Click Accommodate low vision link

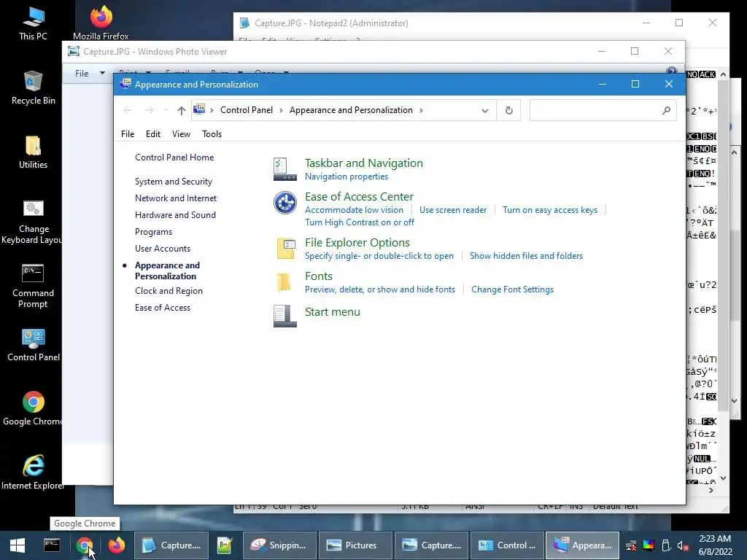(354, 210)
